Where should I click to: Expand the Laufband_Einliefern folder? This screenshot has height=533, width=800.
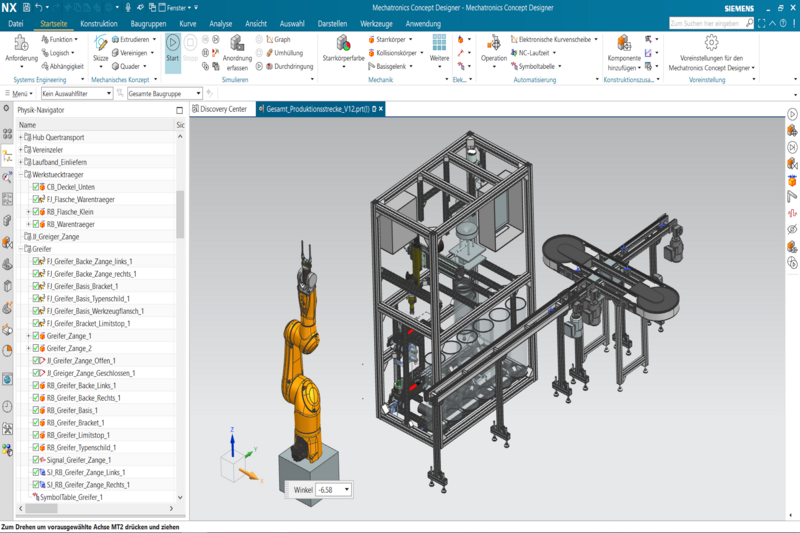click(21, 162)
